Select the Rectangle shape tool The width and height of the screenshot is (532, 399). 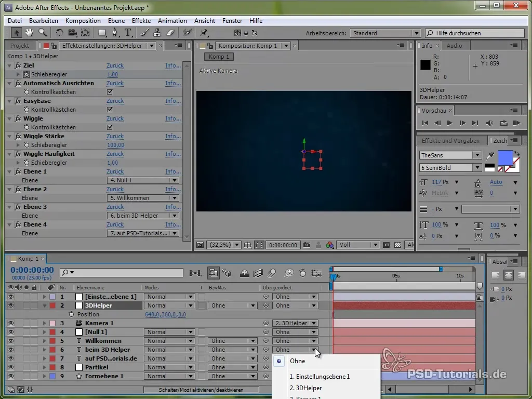[x=102, y=33]
